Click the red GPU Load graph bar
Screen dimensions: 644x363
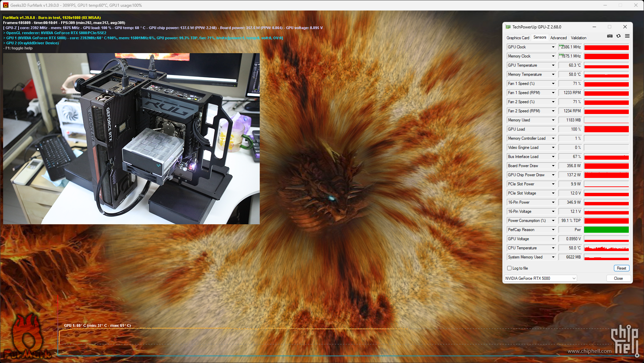pyautogui.click(x=606, y=129)
